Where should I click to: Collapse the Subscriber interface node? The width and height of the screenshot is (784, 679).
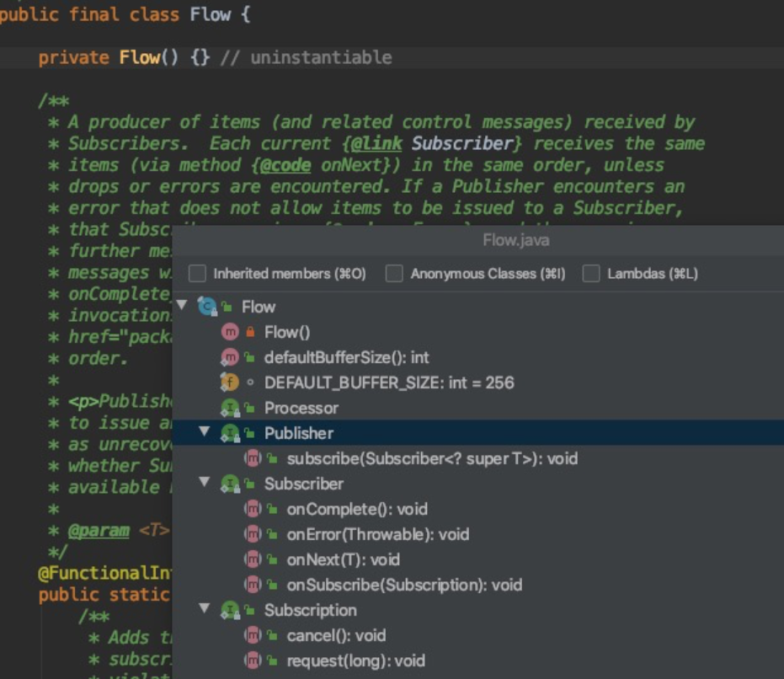point(205,482)
